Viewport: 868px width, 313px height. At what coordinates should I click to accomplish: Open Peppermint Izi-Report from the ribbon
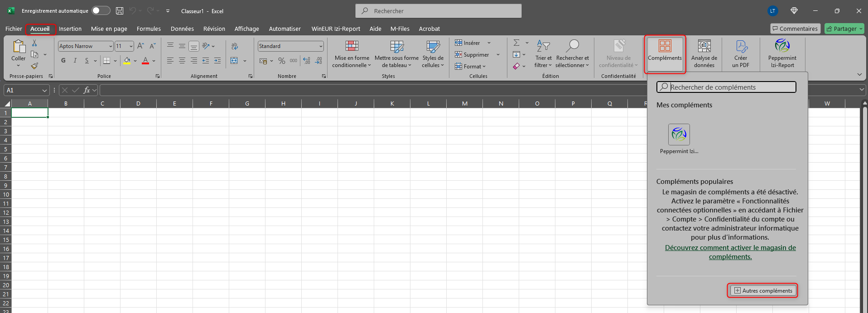pos(782,53)
